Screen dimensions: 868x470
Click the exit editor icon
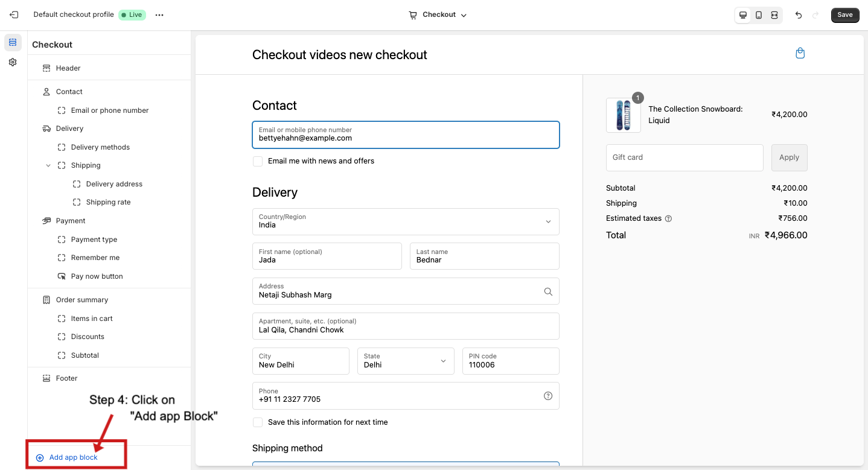(x=14, y=15)
